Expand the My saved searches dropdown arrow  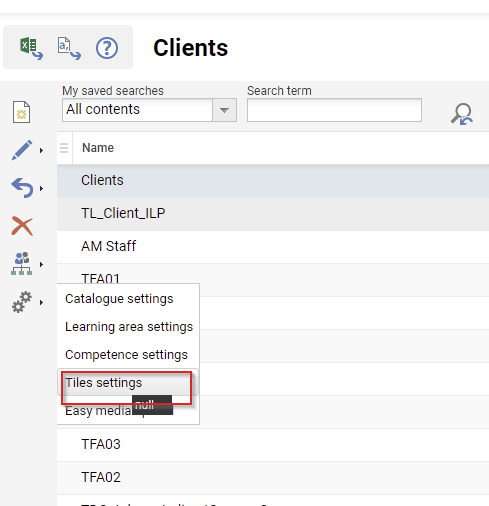[x=224, y=110]
